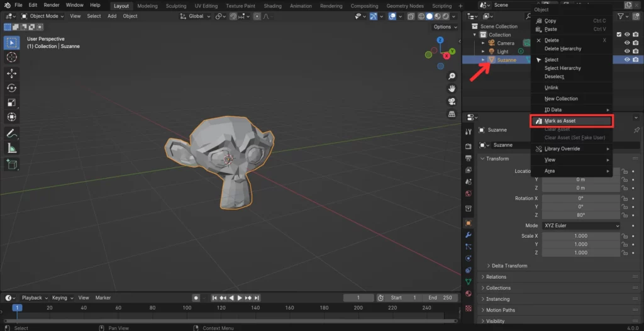
Task: Open the Modifiers wrench tab
Action: pyautogui.click(x=468, y=235)
